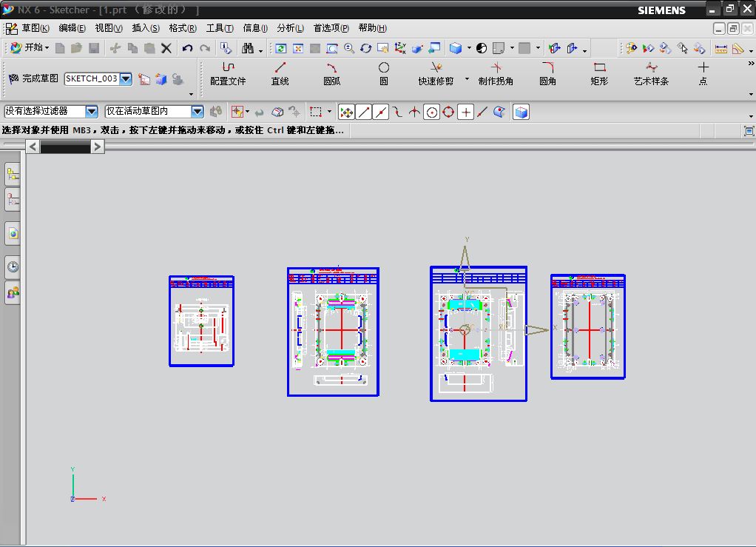Open the 帮助(H) menu
756x547 pixels.
click(372, 28)
